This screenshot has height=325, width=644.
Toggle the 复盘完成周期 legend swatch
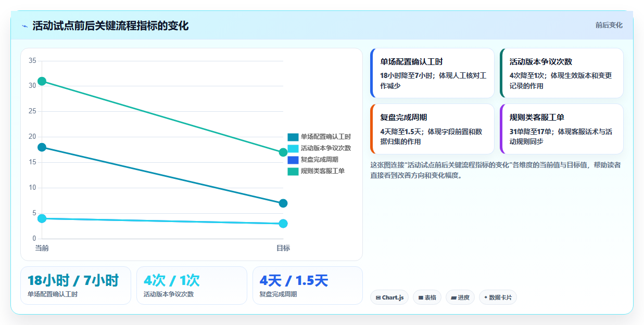(x=293, y=160)
